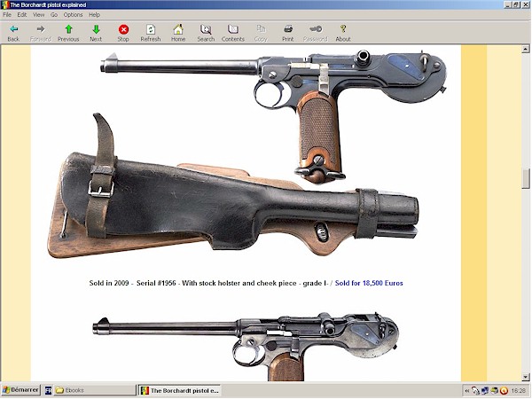The image size is (532, 399).
Task: Expand hidden system tray icons chevron
Action: (x=467, y=391)
